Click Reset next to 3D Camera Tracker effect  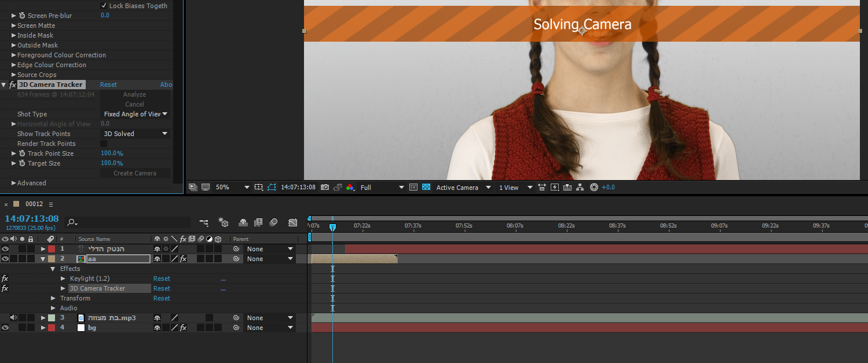tap(108, 85)
